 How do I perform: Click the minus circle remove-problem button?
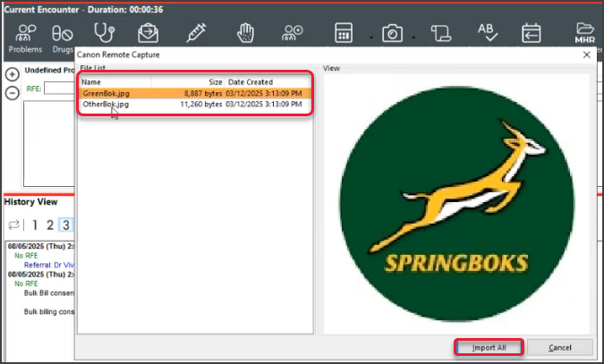tap(13, 93)
